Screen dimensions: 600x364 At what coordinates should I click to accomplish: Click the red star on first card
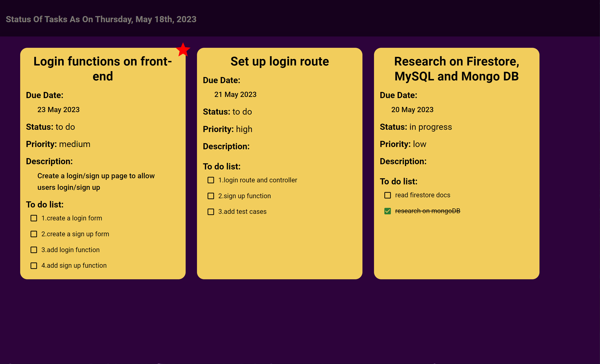click(x=183, y=50)
